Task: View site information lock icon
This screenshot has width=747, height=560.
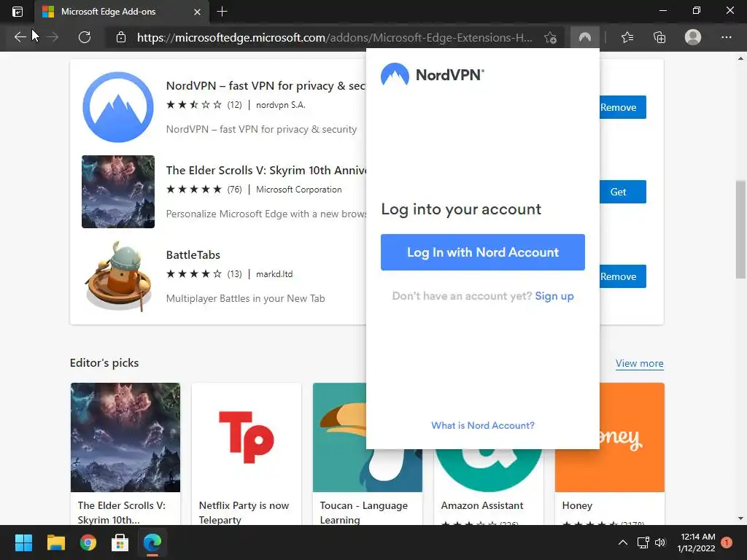Action: [x=121, y=37]
